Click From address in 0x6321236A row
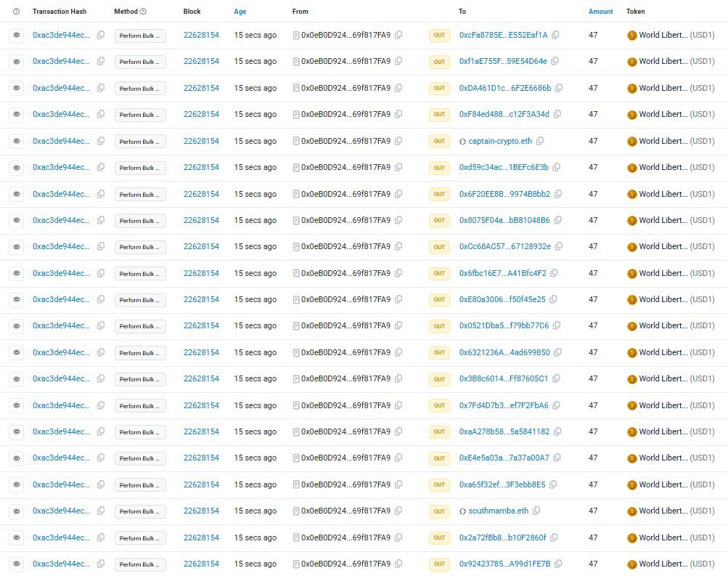Viewport: 728px width, 576px height. point(345,352)
